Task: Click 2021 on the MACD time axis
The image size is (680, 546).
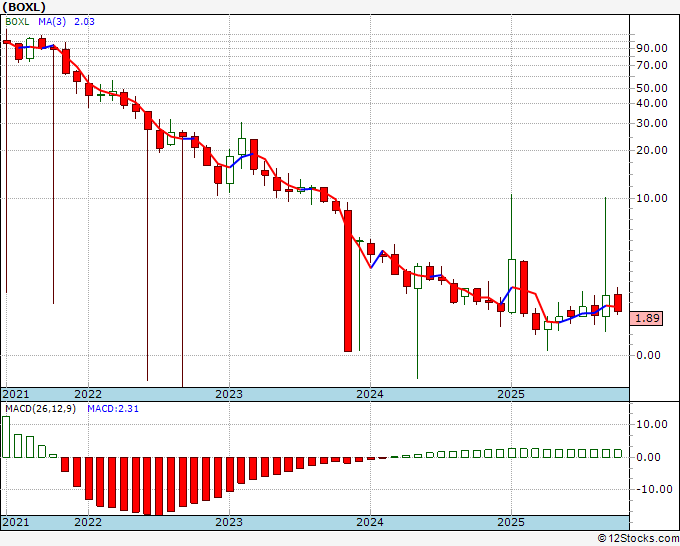Action: (x=16, y=522)
